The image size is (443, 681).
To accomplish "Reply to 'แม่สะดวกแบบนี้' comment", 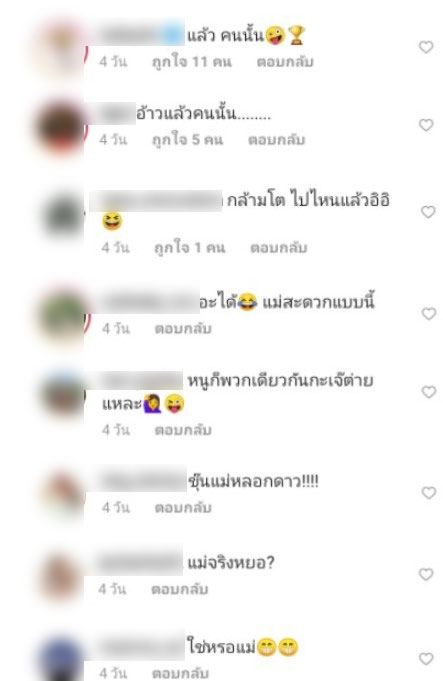I will pos(183,328).
